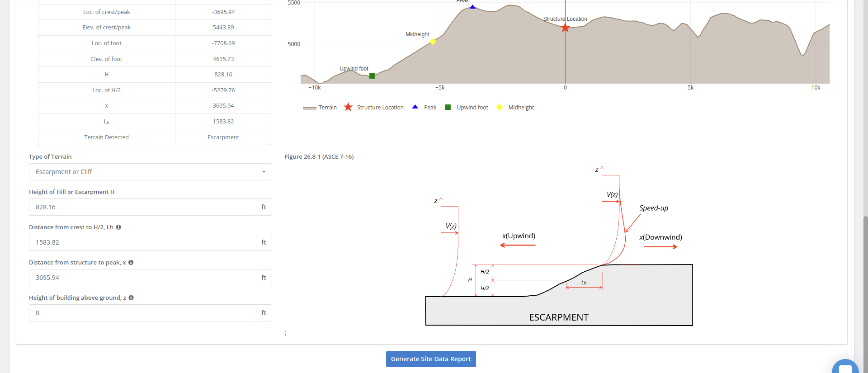Click info icon for Height of building above ground

tap(131, 297)
